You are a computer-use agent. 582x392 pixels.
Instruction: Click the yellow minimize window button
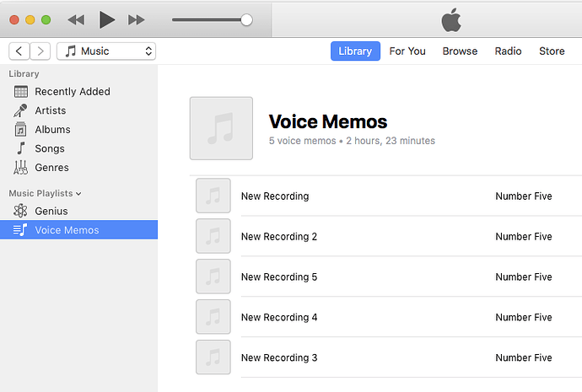30,19
